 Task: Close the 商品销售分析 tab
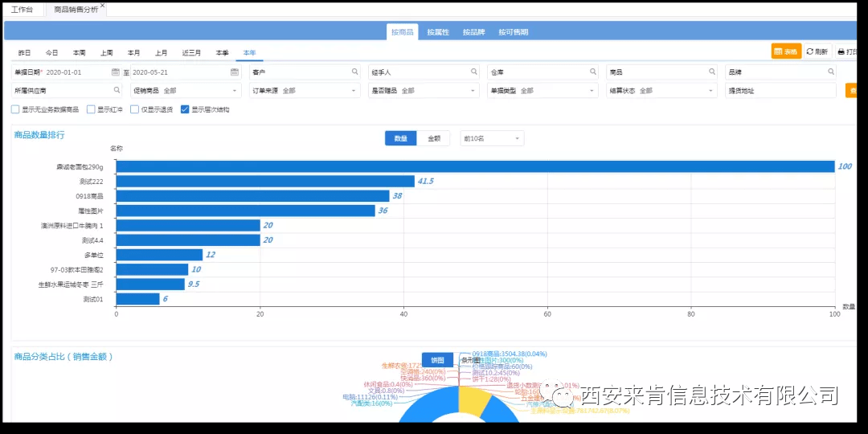pos(103,7)
